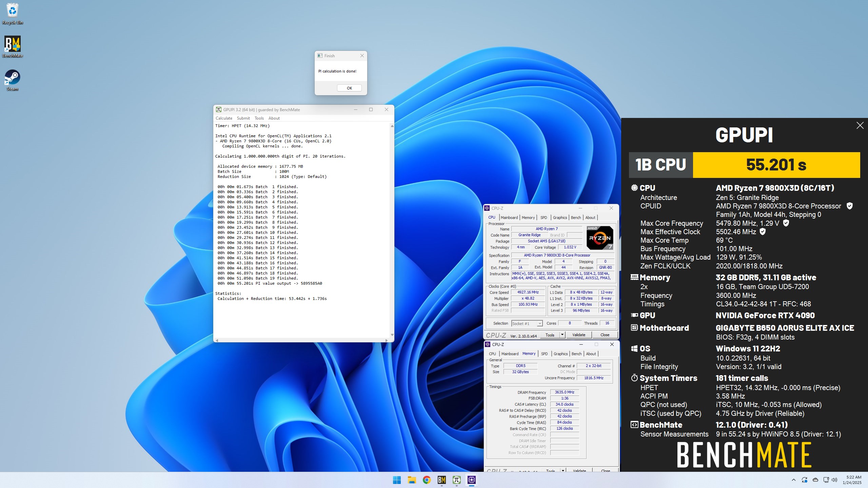Switch to Mainboard tab in CPU-Z CPU window
The width and height of the screenshot is (868, 488).
tap(509, 218)
